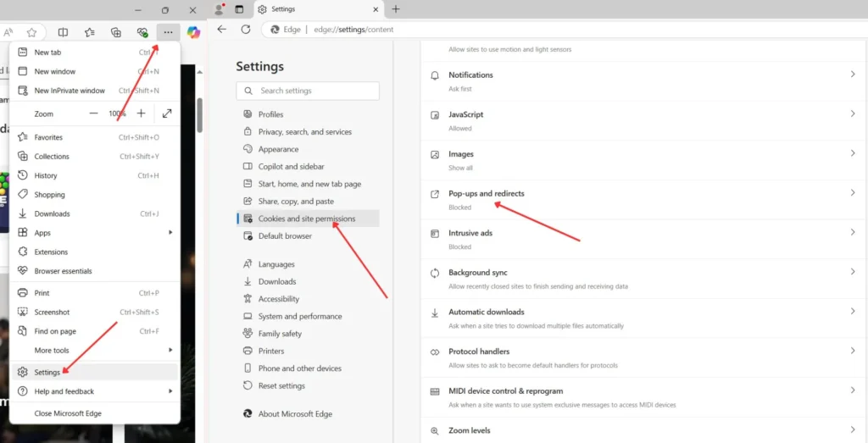Open the Settings and more ellipsis menu
This screenshot has height=443, width=868.
(x=169, y=33)
